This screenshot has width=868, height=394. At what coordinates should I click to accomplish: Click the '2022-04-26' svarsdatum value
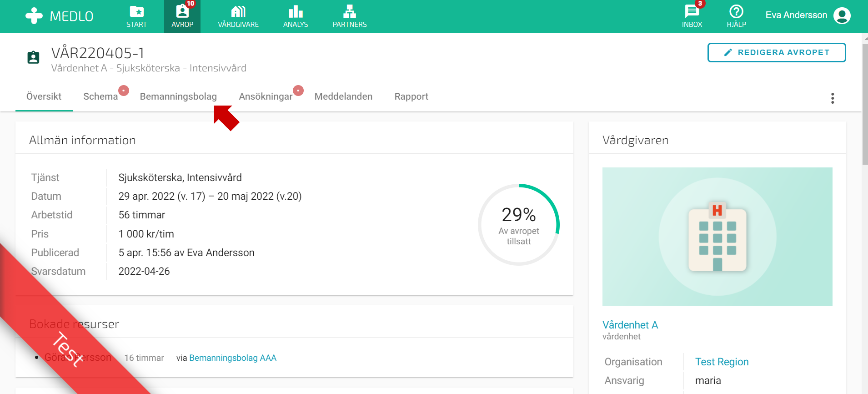[144, 271]
